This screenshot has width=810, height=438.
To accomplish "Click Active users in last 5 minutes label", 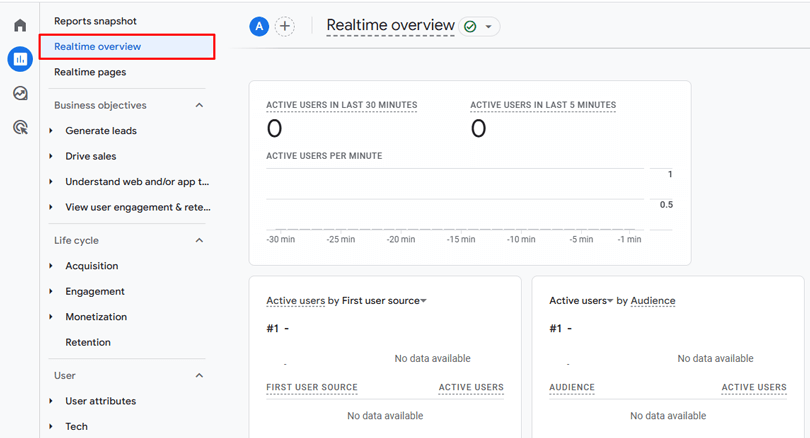I will tap(543, 105).
